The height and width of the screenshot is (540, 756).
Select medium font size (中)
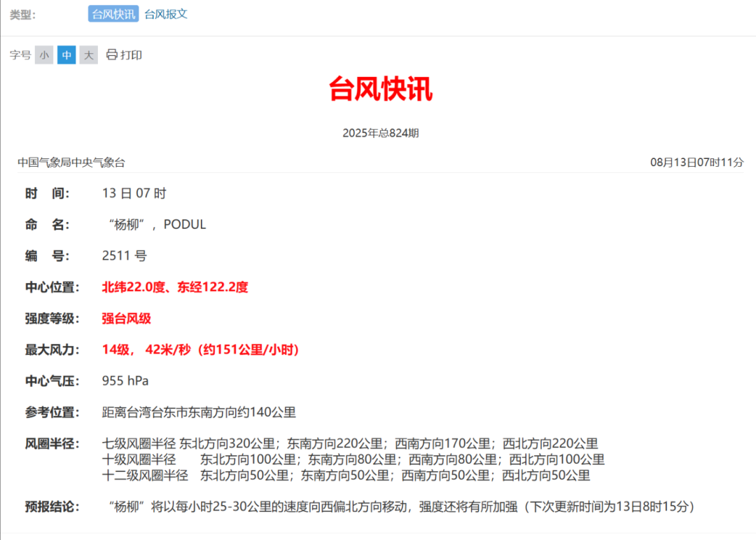[x=66, y=55]
